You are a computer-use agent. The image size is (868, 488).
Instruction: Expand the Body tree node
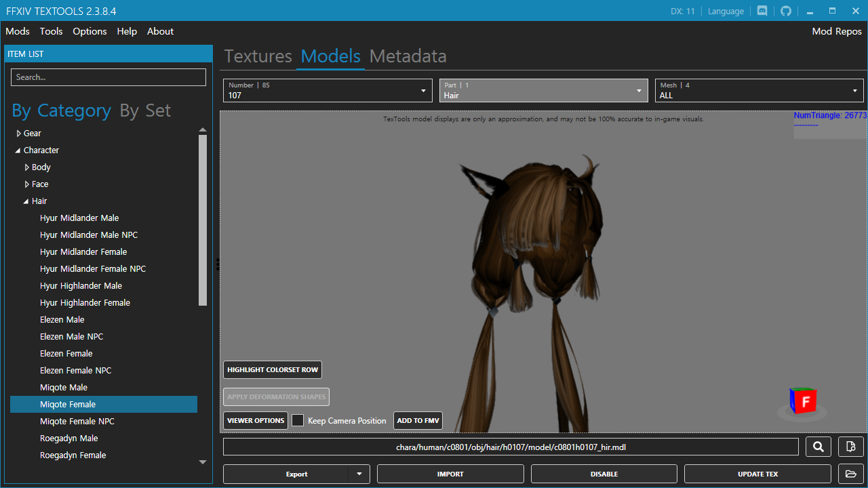(x=27, y=167)
